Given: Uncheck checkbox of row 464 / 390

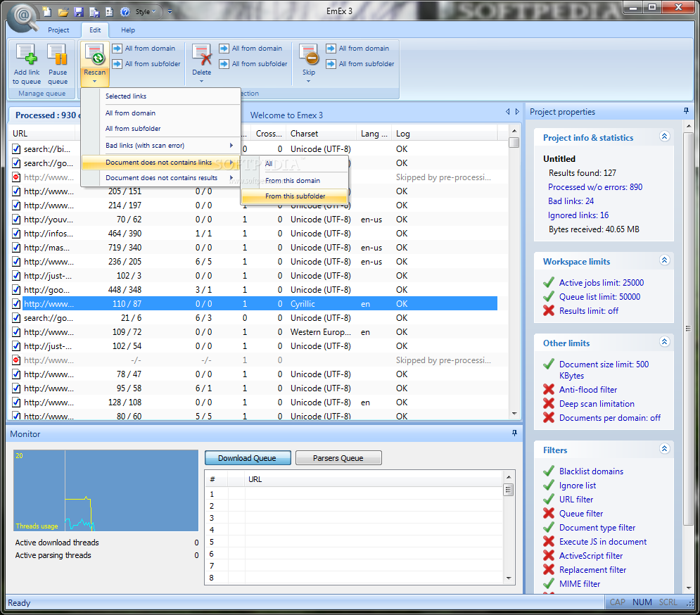Looking at the screenshot, I should (x=16, y=234).
